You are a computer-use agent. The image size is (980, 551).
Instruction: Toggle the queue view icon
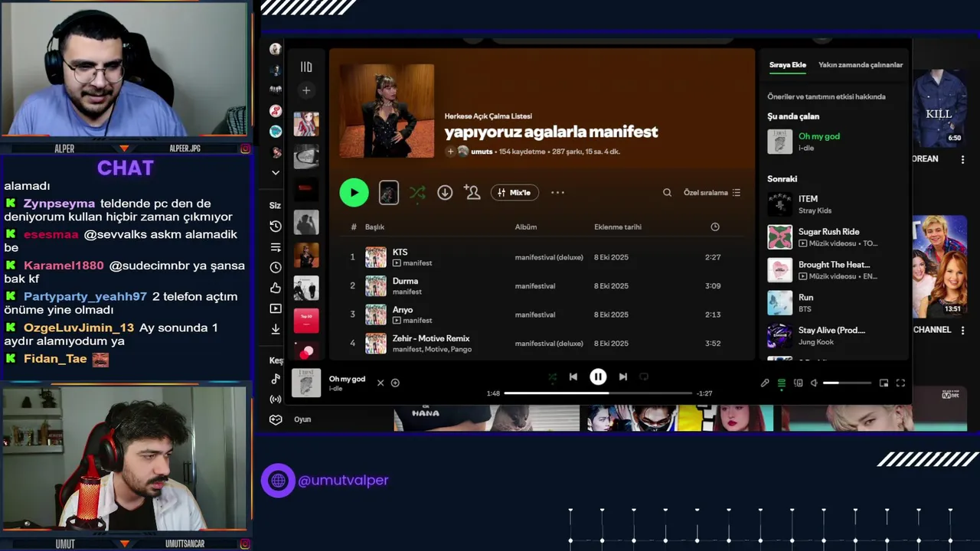click(x=782, y=383)
